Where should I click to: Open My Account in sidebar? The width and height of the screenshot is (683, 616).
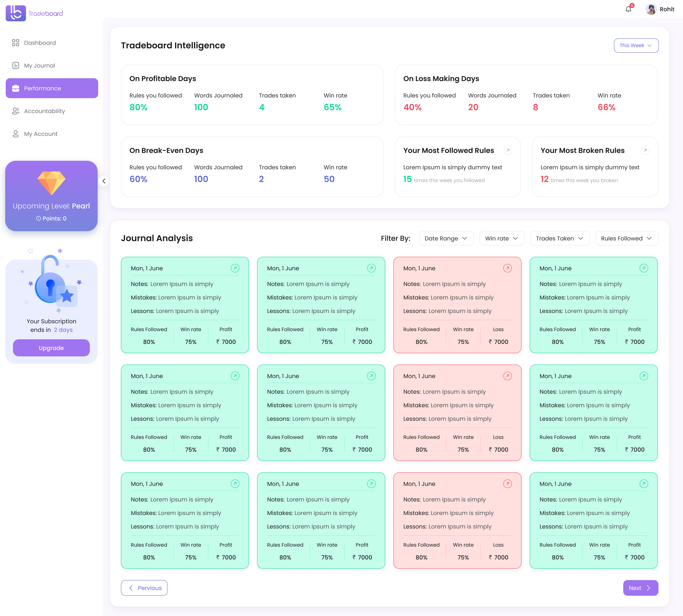(x=52, y=134)
